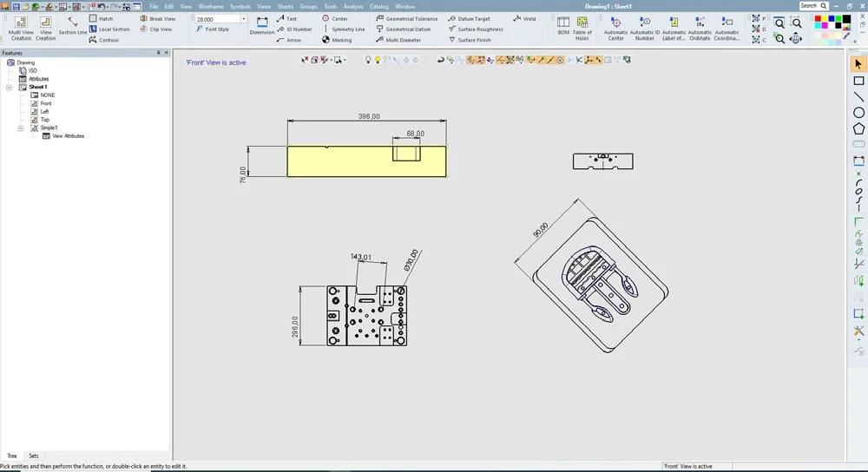The width and height of the screenshot is (868, 472).
Task: Click the pan view icon
Action: click(x=795, y=39)
